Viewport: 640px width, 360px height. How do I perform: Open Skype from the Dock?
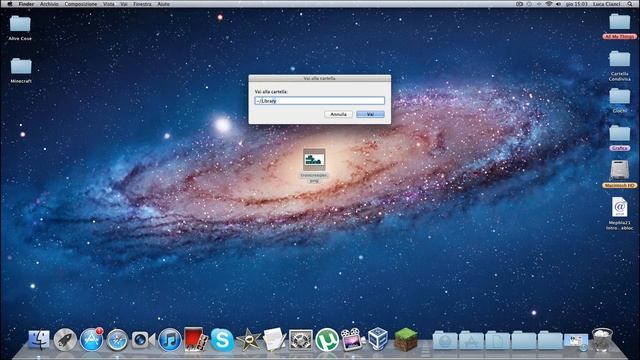pos(222,340)
